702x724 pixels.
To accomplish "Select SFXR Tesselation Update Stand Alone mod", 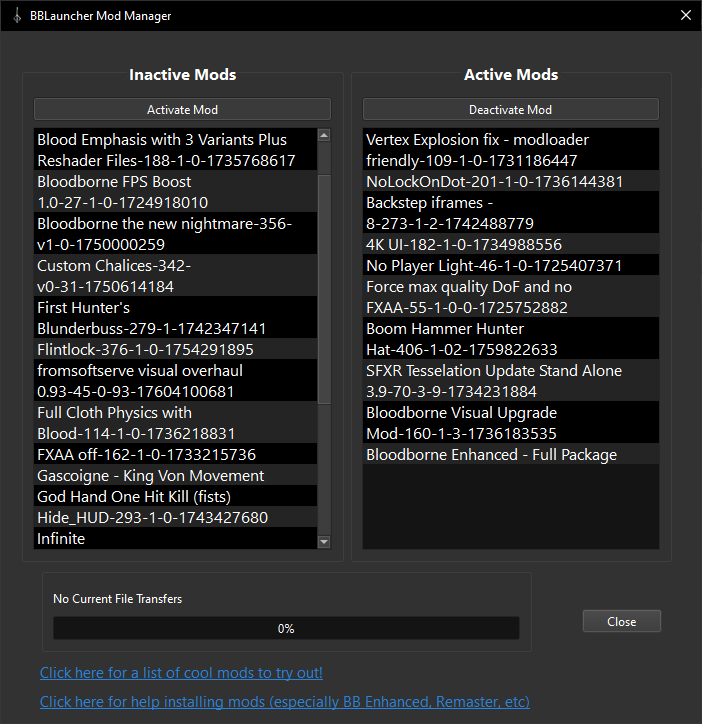I will click(511, 381).
